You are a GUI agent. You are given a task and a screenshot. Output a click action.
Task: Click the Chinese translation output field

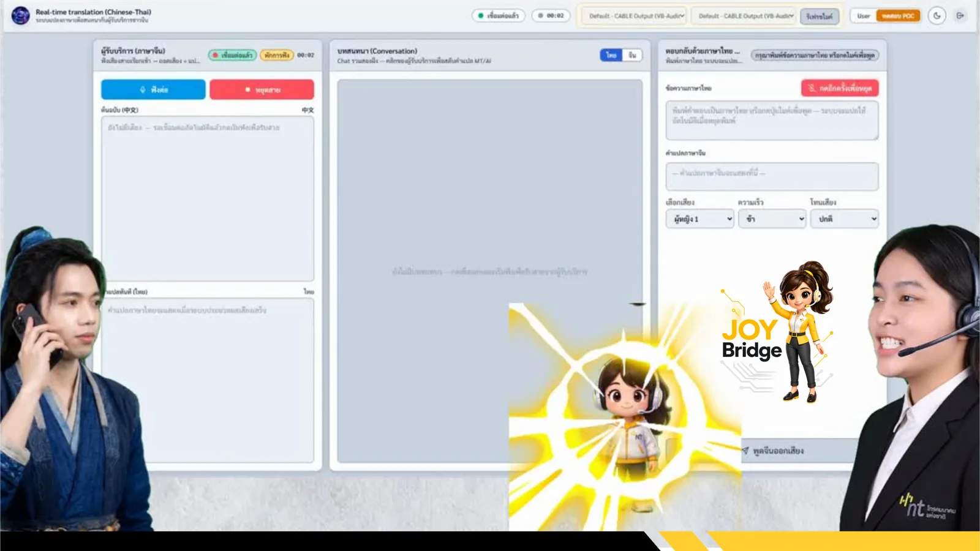tap(772, 176)
